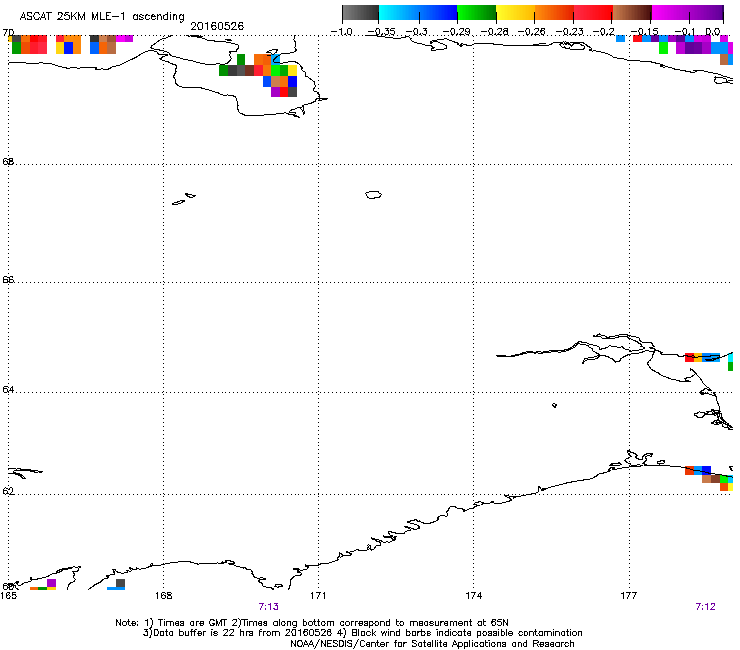Click the '-0.35' color scale label
740x650 pixels.
pyautogui.click(x=381, y=32)
